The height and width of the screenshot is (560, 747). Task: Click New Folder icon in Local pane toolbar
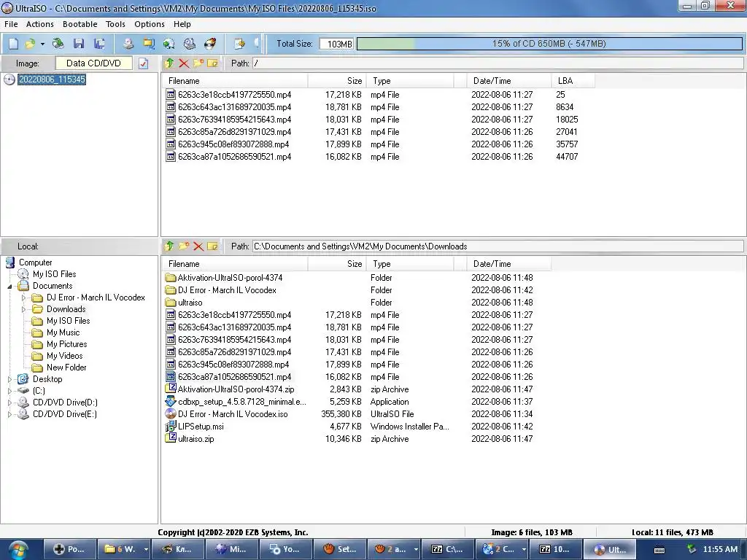tap(183, 246)
